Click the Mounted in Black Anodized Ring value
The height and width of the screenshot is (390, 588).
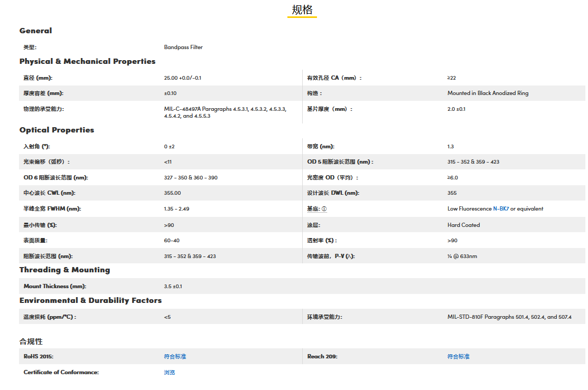pyautogui.click(x=488, y=93)
